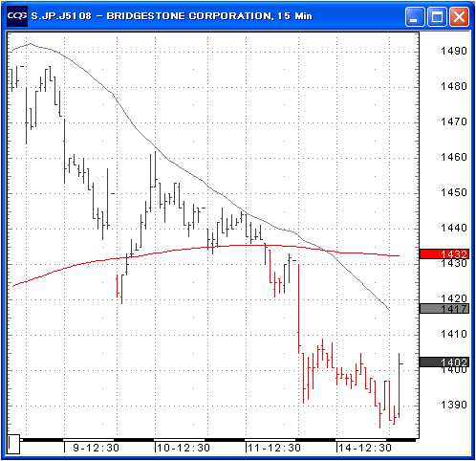Click the 1470 price scale label
The width and height of the screenshot is (476, 461).
tap(454, 121)
